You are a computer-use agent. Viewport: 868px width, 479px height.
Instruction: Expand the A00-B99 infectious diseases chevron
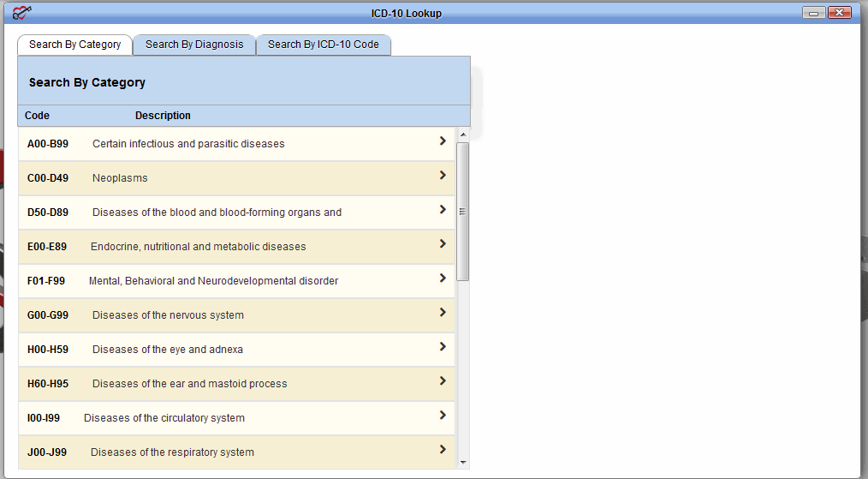[443, 141]
